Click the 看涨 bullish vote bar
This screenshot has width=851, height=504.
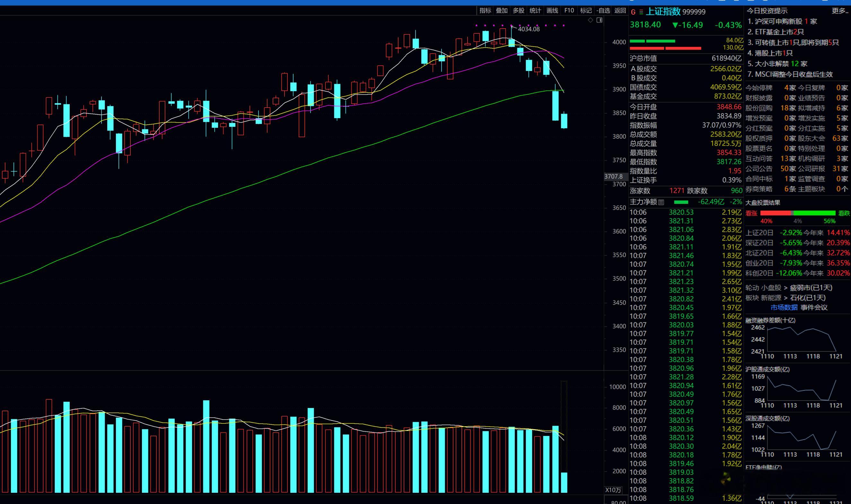tap(775, 213)
